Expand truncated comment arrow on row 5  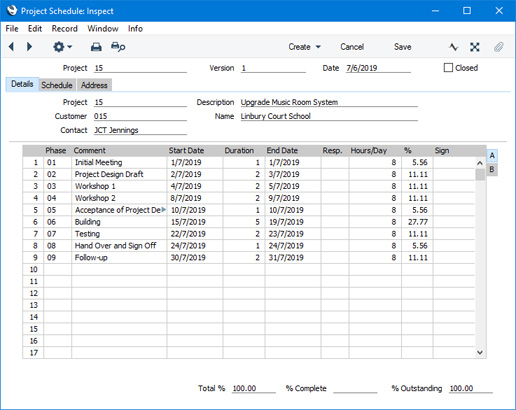(x=163, y=210)
